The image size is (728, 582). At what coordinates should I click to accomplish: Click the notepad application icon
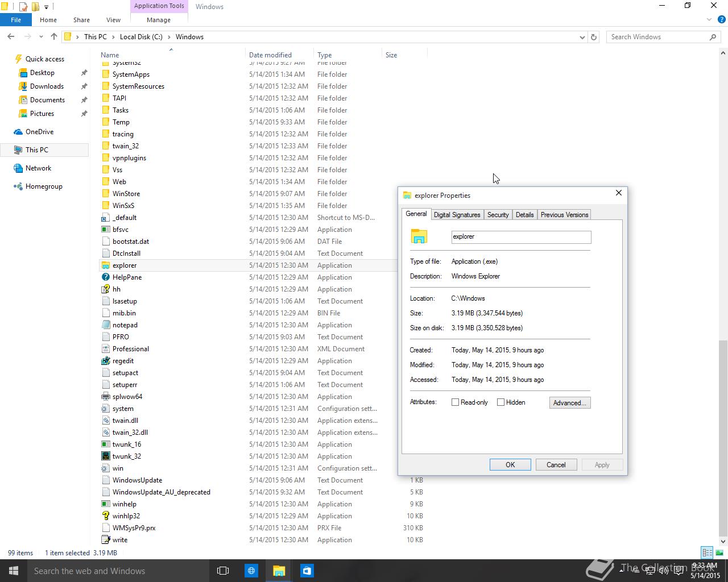point(105,325)
